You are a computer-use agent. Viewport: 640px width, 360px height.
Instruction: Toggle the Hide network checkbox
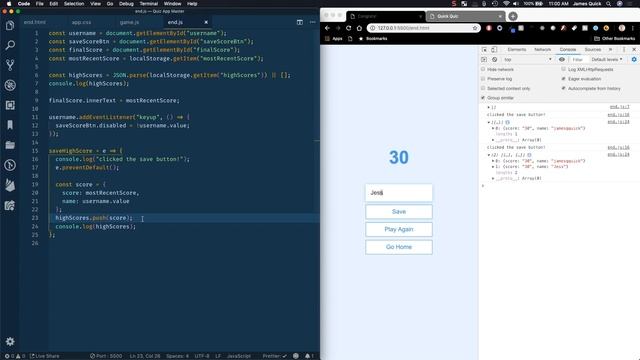(x=483, y=69)
